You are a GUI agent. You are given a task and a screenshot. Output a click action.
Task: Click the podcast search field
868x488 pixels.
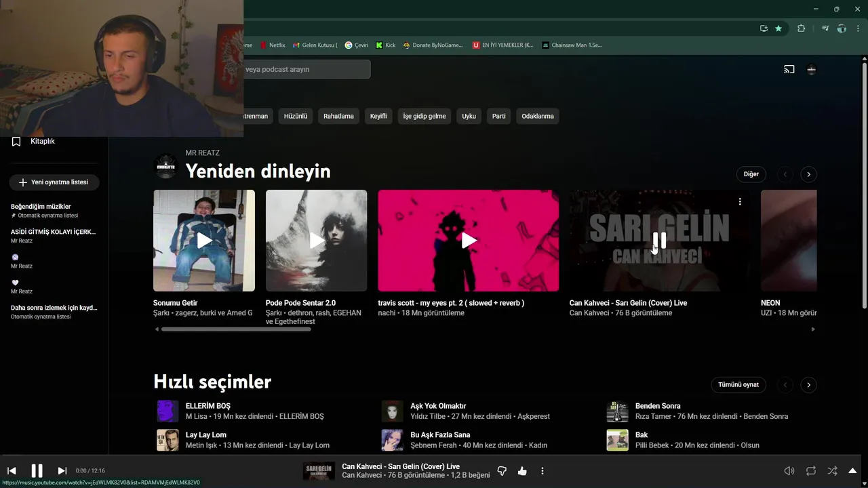(x=307, y=69)
